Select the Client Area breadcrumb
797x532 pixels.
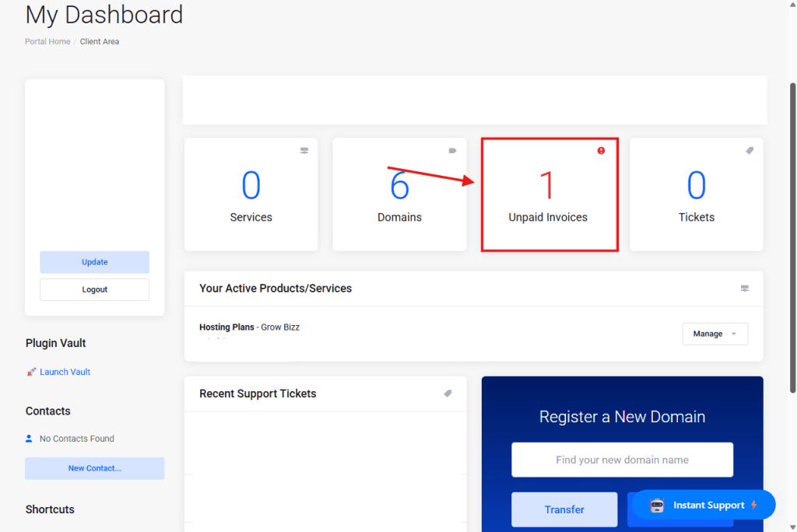[x=100, y=41]
